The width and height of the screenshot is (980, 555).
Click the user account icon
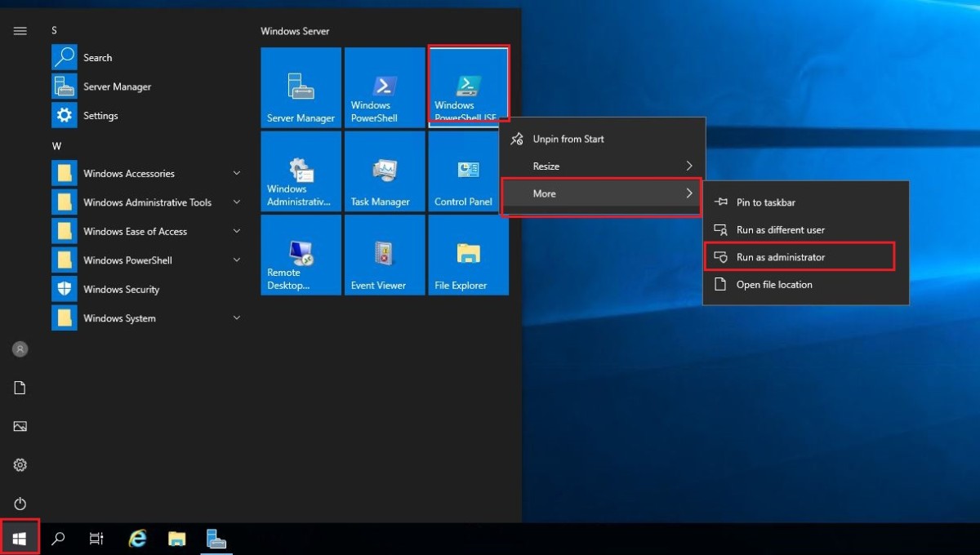(x=20, y=349)
